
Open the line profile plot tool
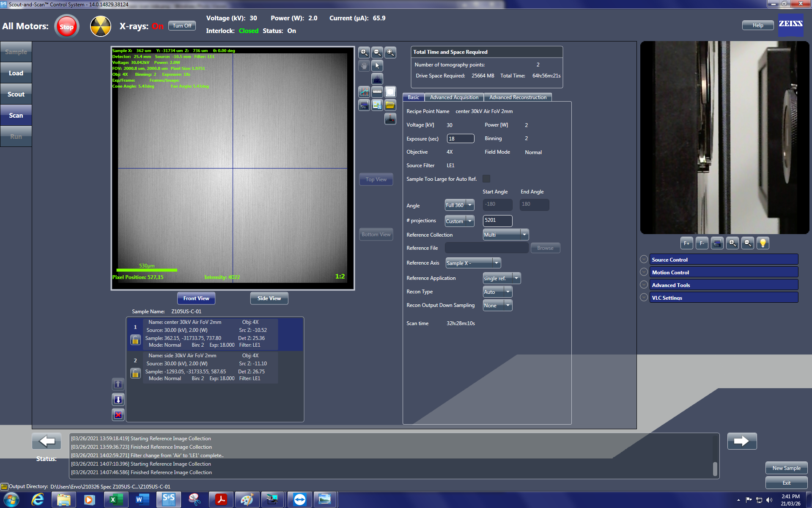pyautogui.click(x=364, y=92)
